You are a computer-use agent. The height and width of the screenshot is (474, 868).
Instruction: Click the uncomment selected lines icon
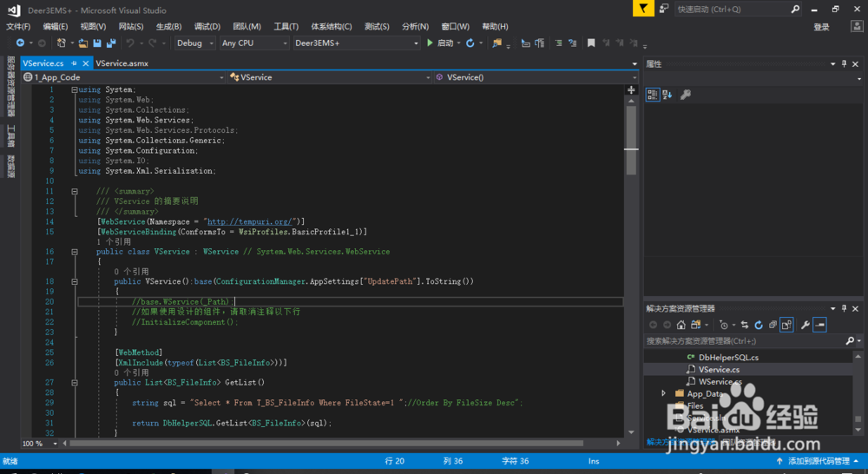tap(572, 43)
